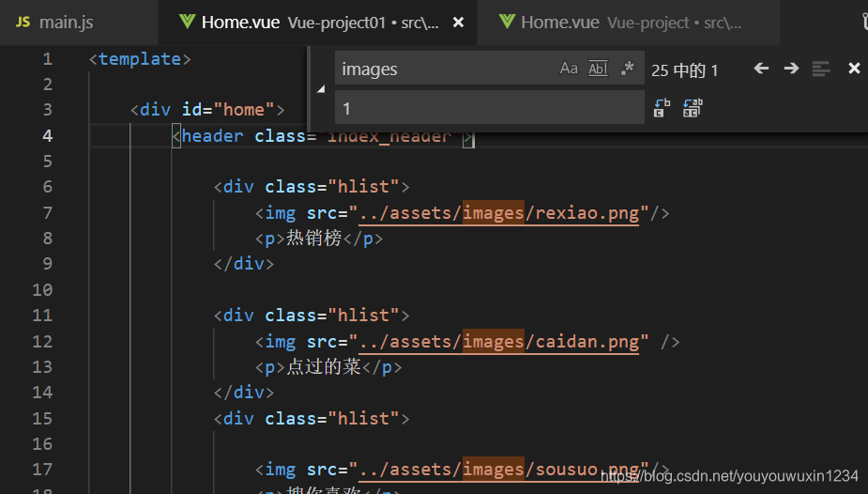Click line number 17 in gutter

pyautogui.click(x=42, y=469)
